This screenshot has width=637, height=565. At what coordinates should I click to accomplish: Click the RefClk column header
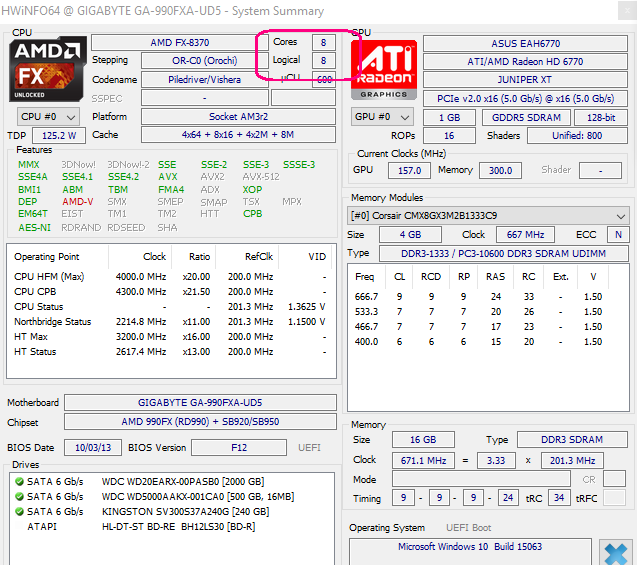(x=247, y=257)
